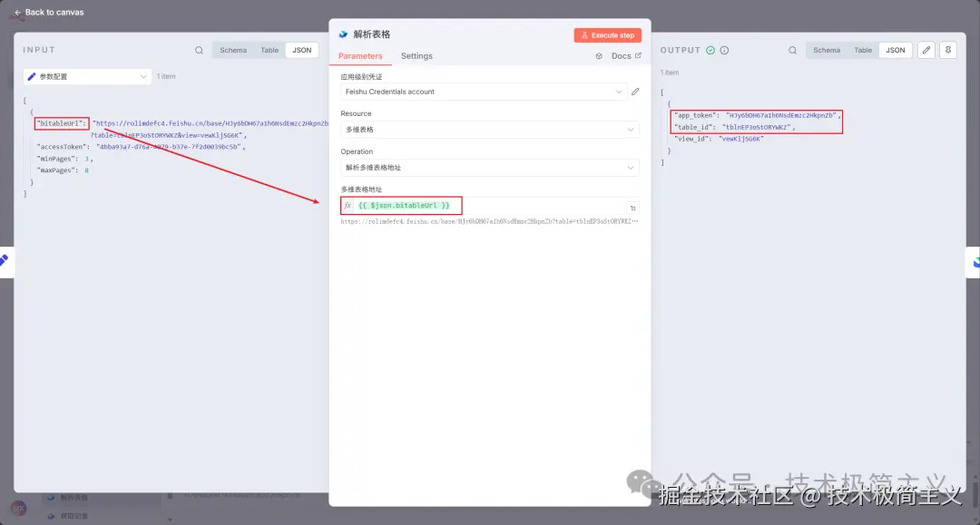Viewport: 980px width, 525px height.
Task: Jump to next node via right edge icon
Action: [x=974, y=262]
